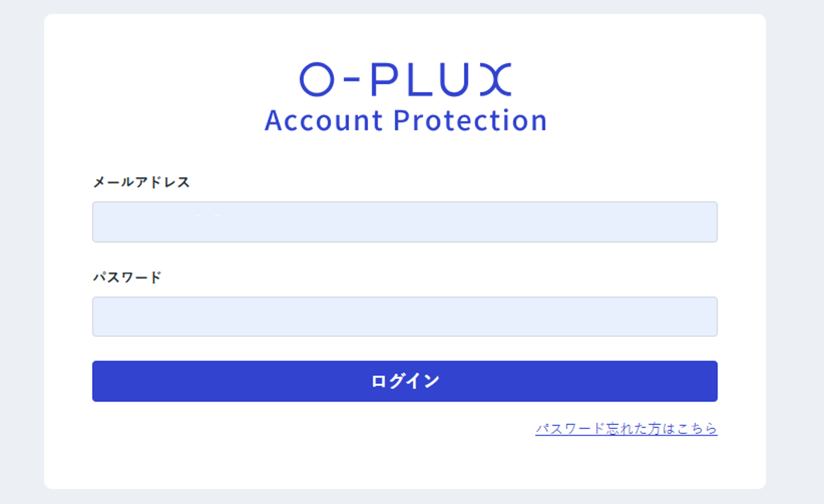Submit the form with the ログイン button
Screen dimensions: 824x504
405,381
